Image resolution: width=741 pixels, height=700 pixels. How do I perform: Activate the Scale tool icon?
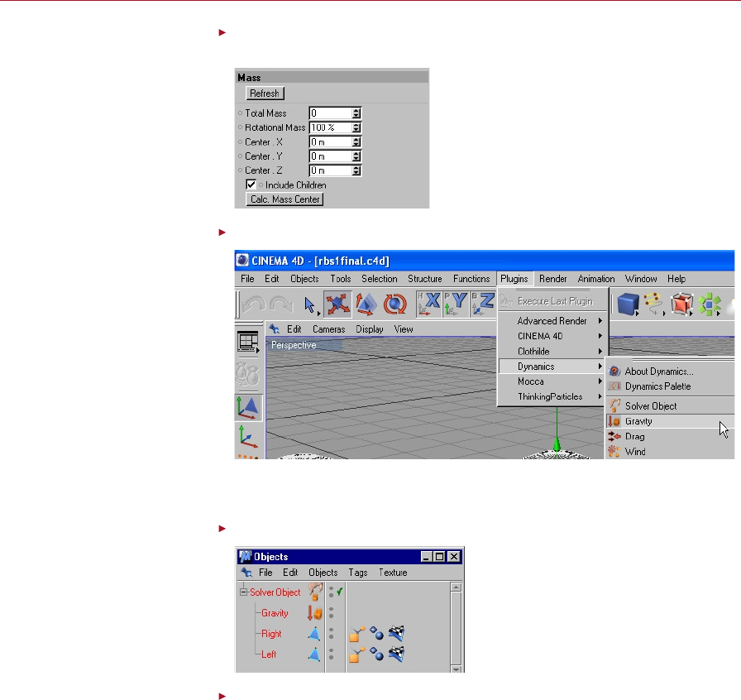click(x=366, y=304)
